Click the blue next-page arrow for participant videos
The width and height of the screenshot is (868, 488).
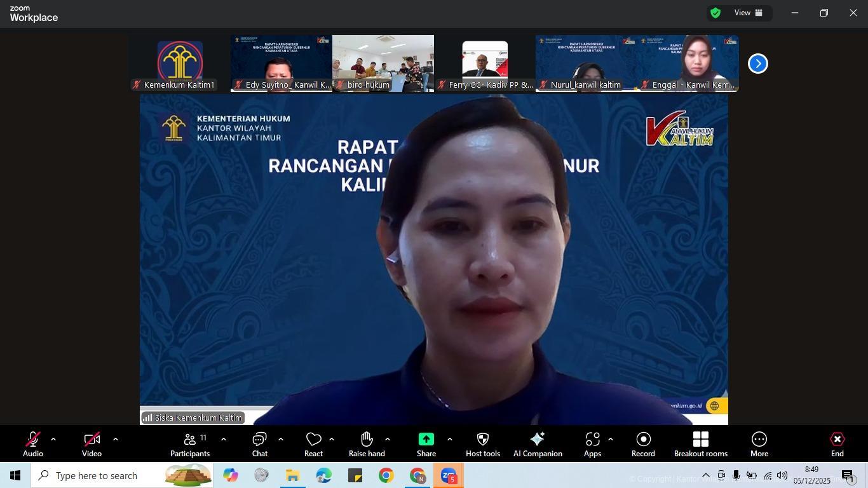point(757,63)
